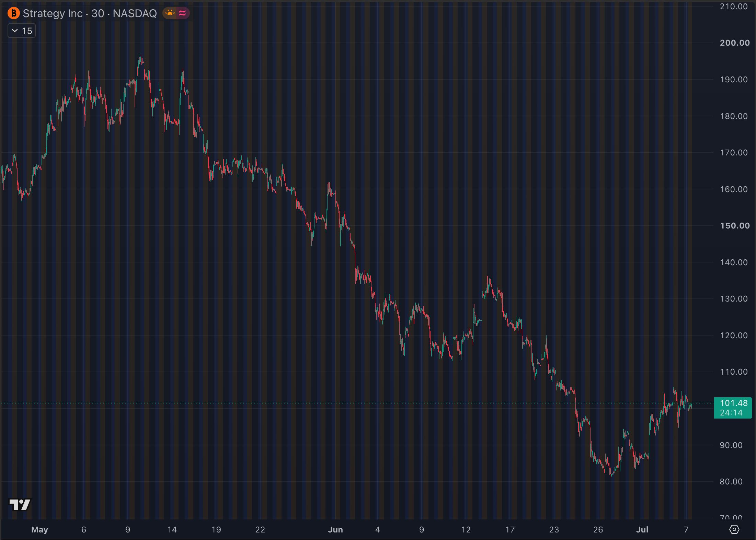Select the 120.00 price scale label
This screenshot has height=540, width=756.
coord(734,336)
